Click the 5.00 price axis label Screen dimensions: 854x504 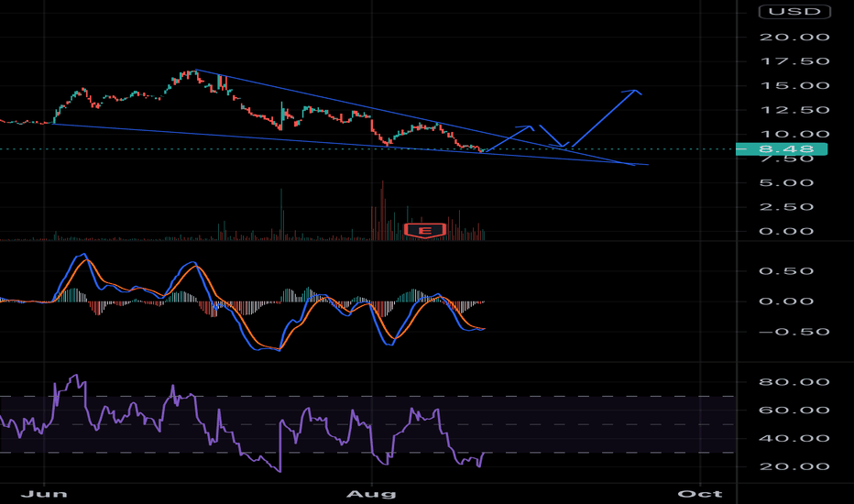(x=786, y=182)
